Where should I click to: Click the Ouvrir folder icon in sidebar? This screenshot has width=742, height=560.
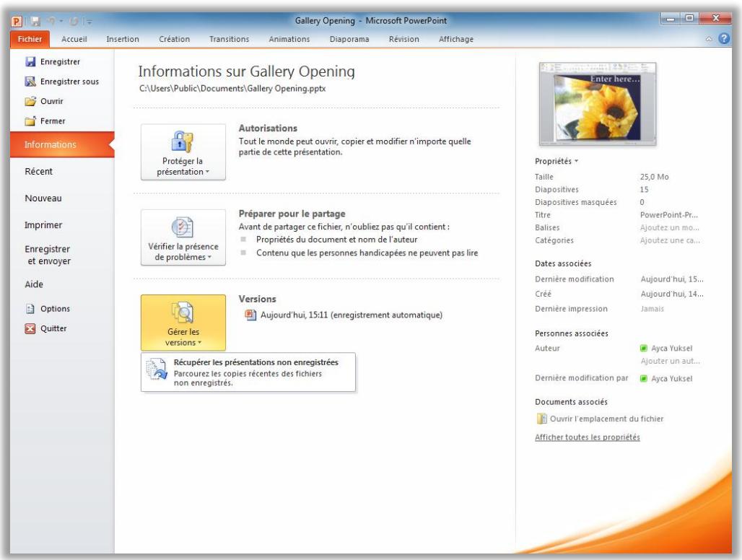30,101
